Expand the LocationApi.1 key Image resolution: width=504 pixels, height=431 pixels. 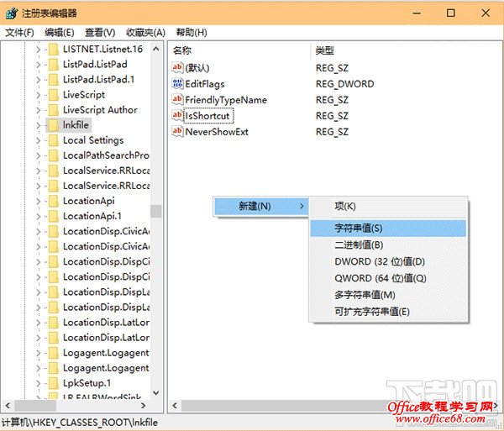39,217
